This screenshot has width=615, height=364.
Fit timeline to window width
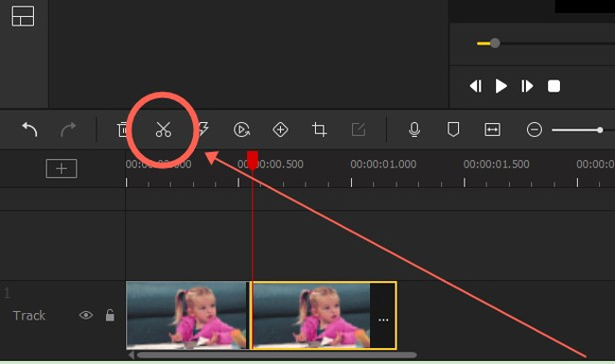pyautogui.click(x=492, y=130)
